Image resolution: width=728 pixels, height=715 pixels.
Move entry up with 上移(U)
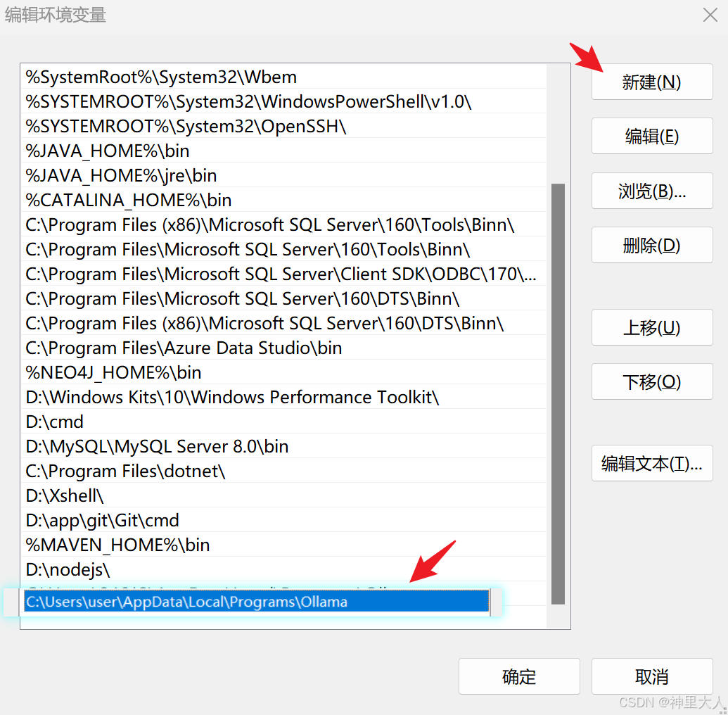click(652, 327)
